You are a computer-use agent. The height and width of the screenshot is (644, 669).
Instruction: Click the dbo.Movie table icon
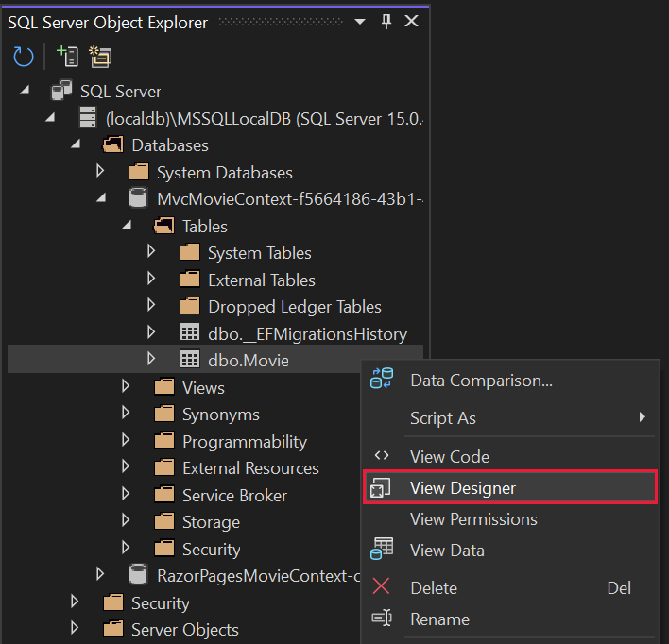coord(189,360)
